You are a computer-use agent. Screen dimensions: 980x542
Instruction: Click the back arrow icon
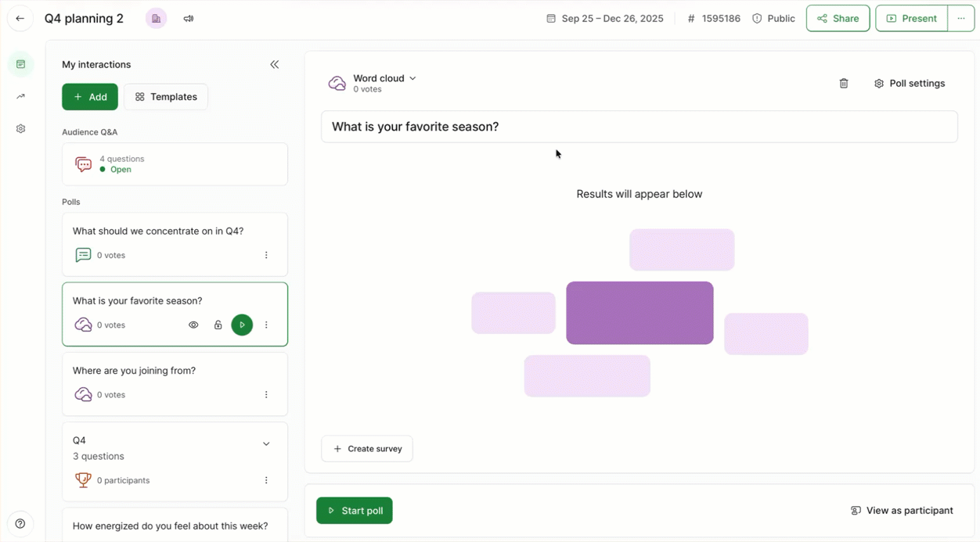pos(20,19)
